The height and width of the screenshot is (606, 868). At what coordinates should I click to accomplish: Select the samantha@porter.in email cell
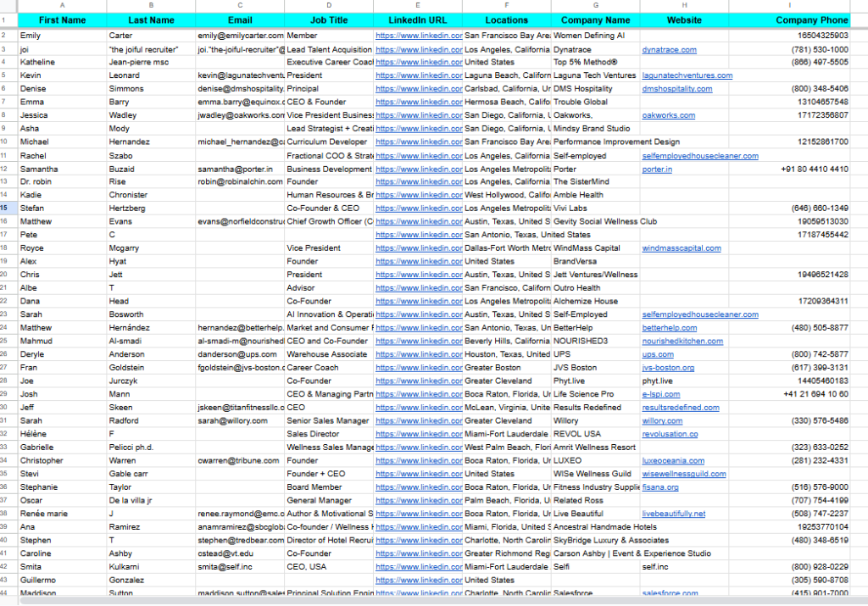tap(240, 170)
